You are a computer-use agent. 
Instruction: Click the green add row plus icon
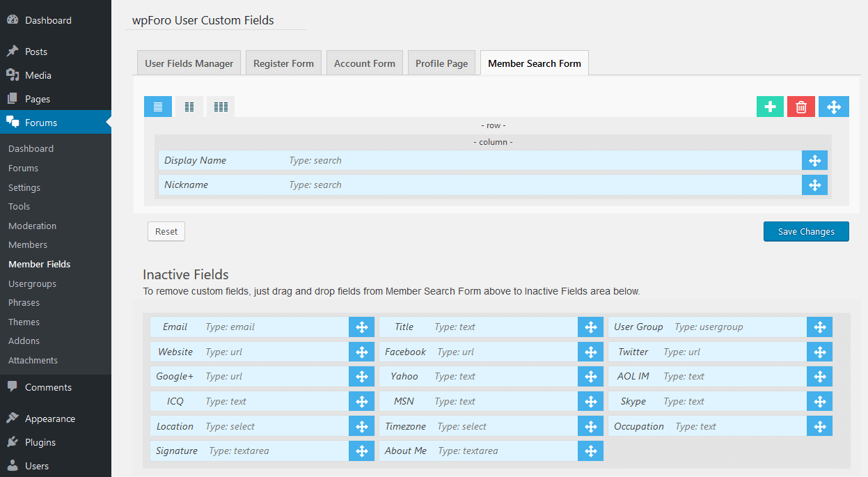[770, 107]
